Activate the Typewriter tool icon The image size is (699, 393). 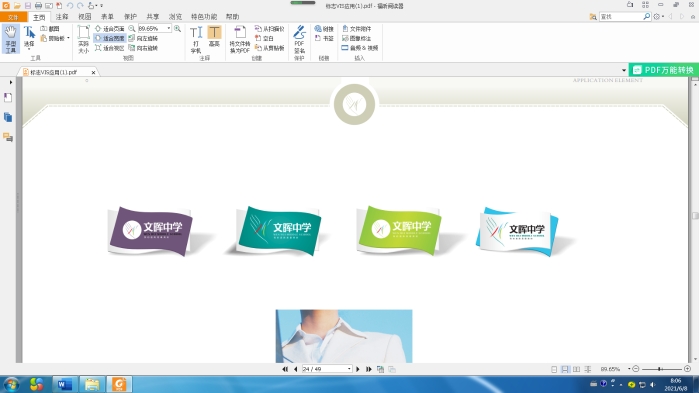[x=196, y=40]
